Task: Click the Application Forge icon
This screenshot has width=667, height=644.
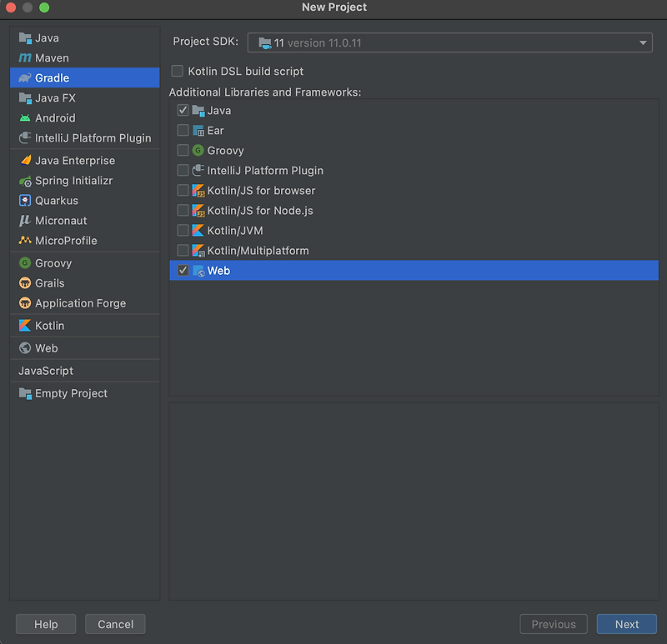Action: pos(25,302)
